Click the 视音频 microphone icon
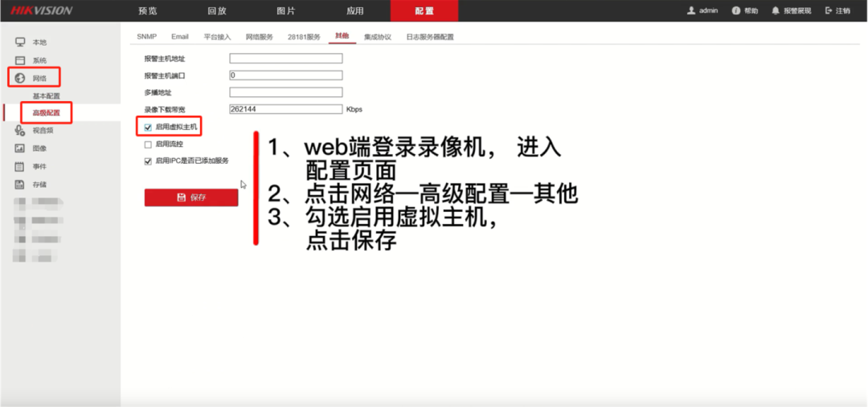 tap(20, 131)
